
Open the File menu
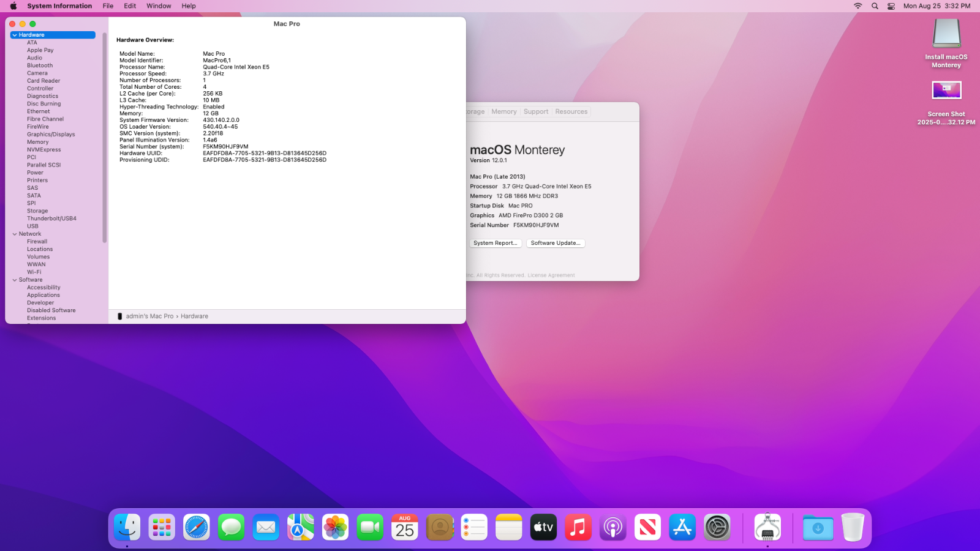tap(108, 6)
